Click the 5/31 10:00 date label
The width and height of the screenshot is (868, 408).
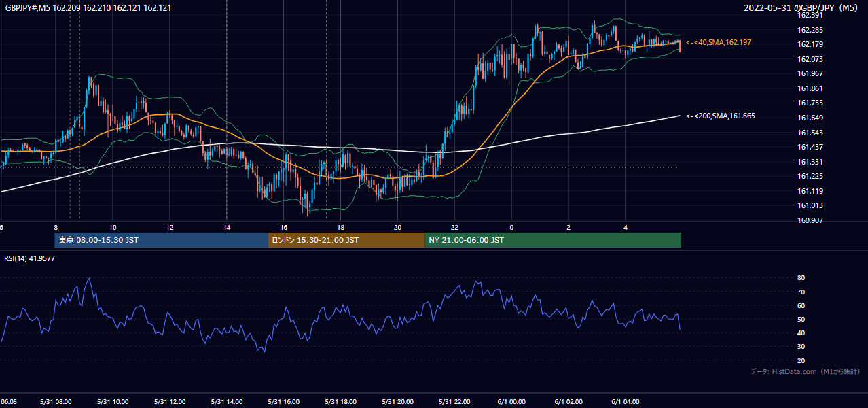(x=112, y=402)
